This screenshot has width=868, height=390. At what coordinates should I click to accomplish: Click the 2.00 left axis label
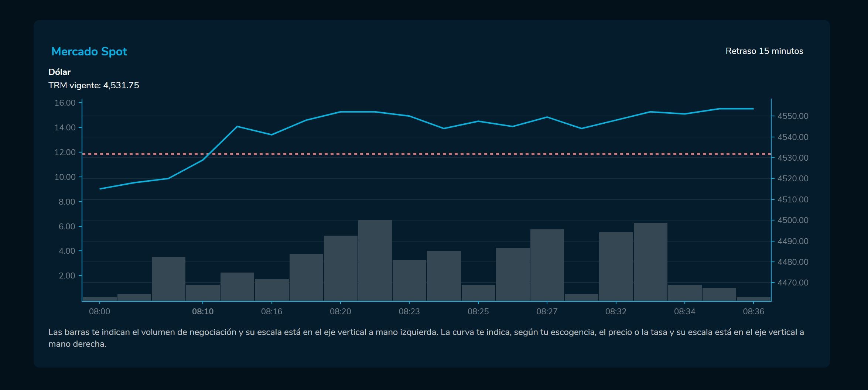67,276
